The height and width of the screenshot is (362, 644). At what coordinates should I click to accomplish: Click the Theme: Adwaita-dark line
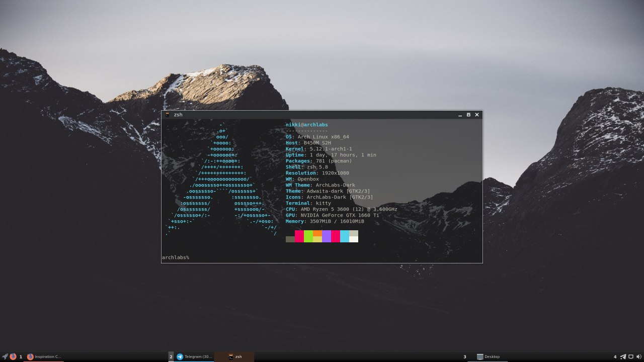[328, 191]
